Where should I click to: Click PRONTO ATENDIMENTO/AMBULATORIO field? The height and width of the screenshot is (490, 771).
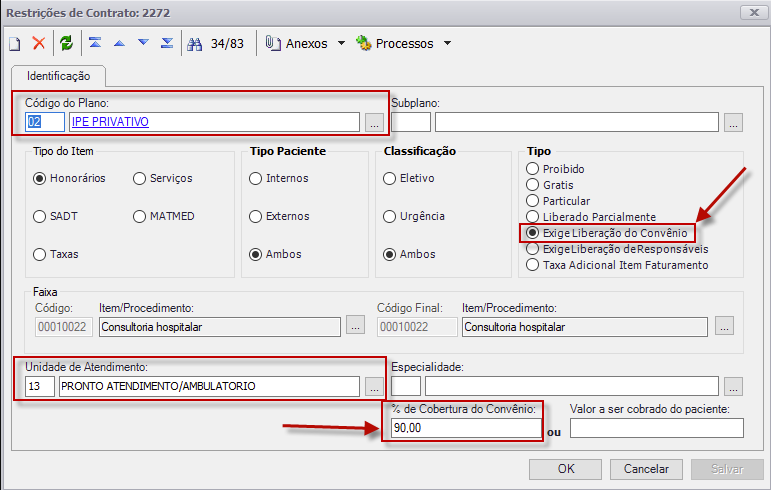(209, 386)
